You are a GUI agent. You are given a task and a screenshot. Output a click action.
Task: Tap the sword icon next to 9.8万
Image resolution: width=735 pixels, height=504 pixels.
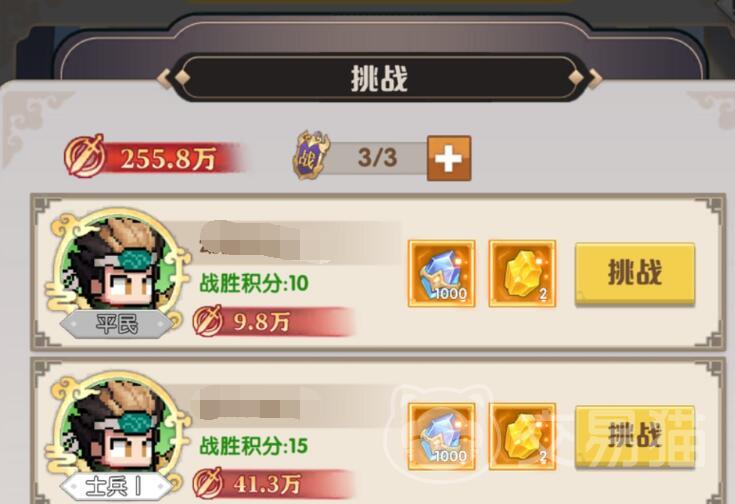point(208,321)
